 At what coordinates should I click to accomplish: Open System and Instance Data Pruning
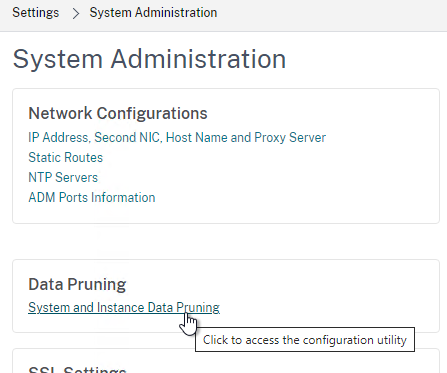(124, 307)
